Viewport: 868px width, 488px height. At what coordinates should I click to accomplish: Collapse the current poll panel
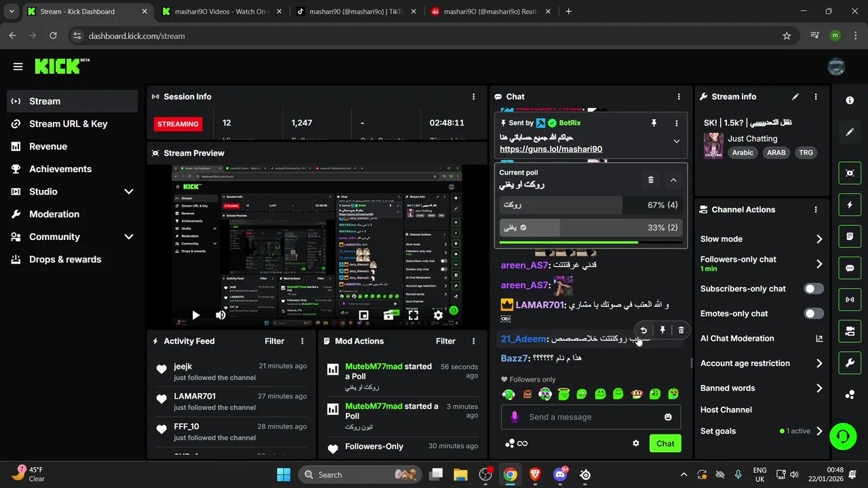point(673,180)
